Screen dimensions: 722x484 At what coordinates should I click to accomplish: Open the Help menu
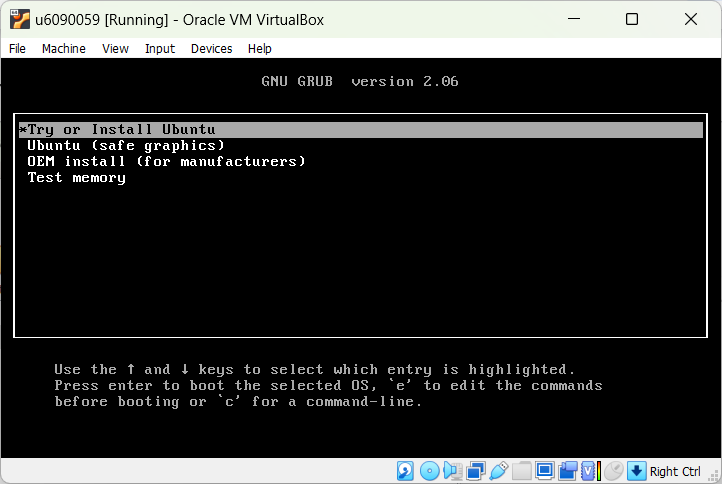(x=260, y=48)
